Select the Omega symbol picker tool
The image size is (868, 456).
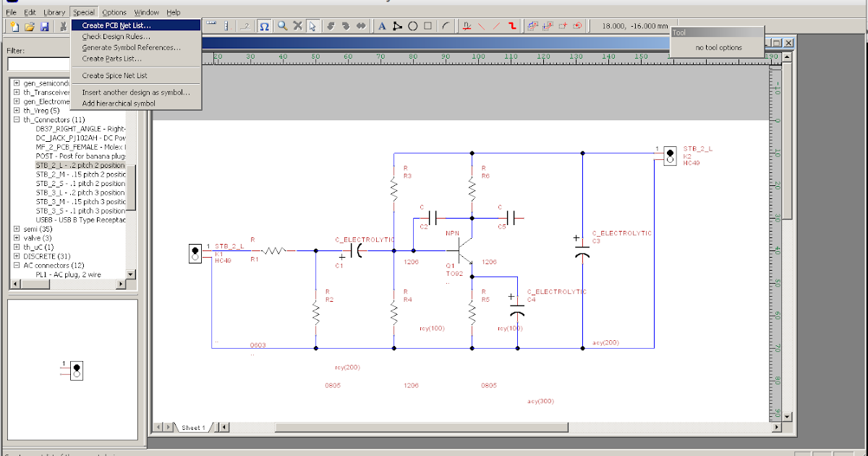tap(265, 26)
